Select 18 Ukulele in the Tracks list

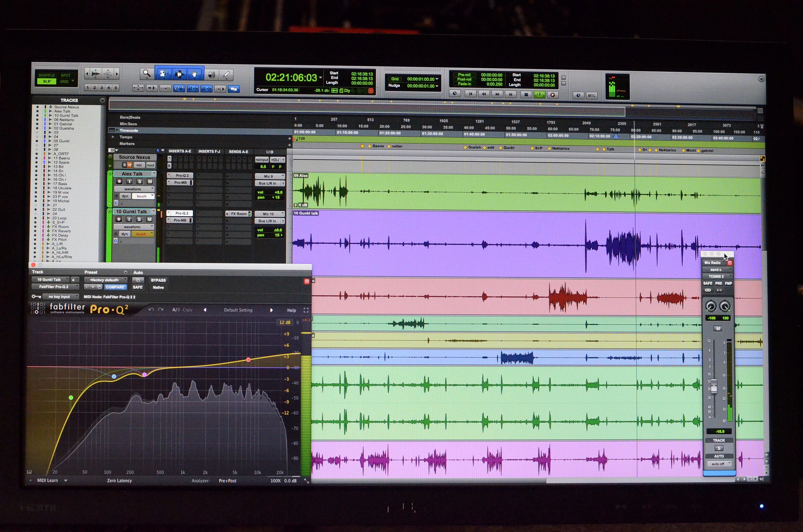tap(62, 188)
